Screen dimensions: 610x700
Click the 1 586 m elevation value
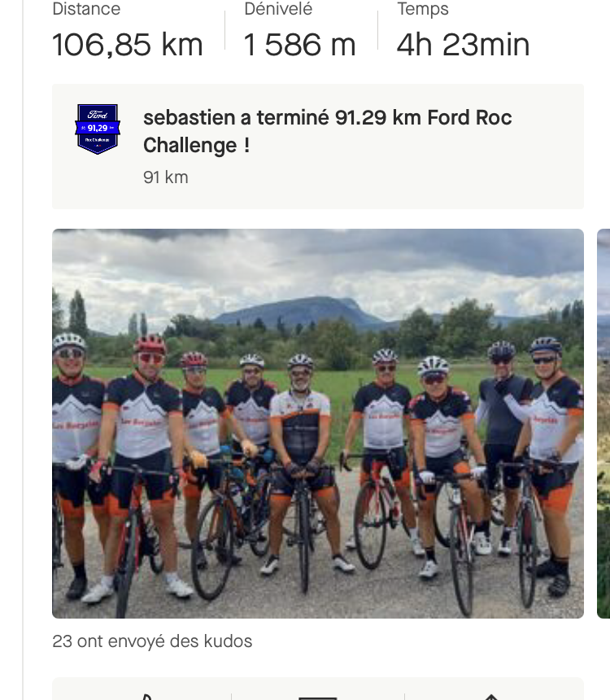click(x=299, y=45)
